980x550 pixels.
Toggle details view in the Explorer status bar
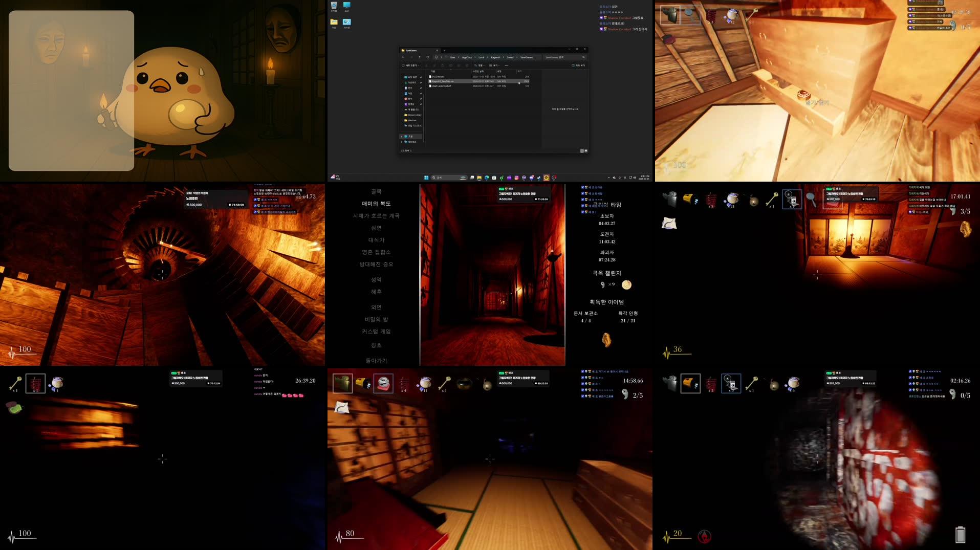click(x=582, y=150)
